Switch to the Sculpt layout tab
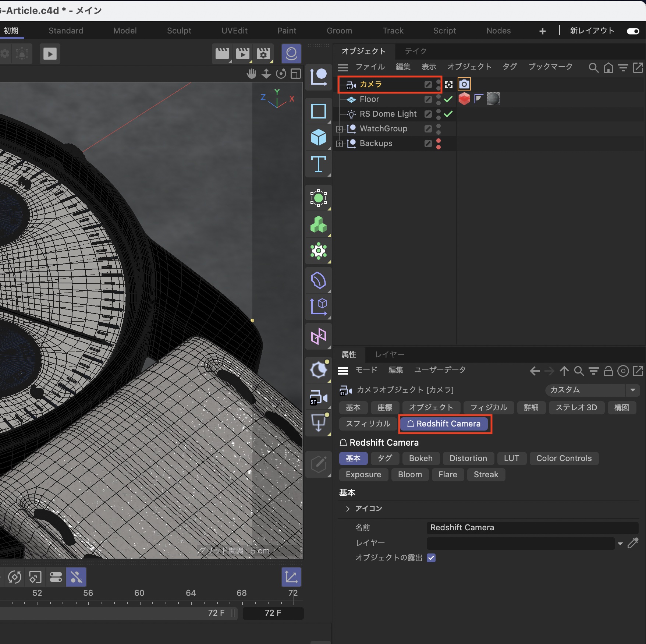646x644 pixels. (179, 31)
